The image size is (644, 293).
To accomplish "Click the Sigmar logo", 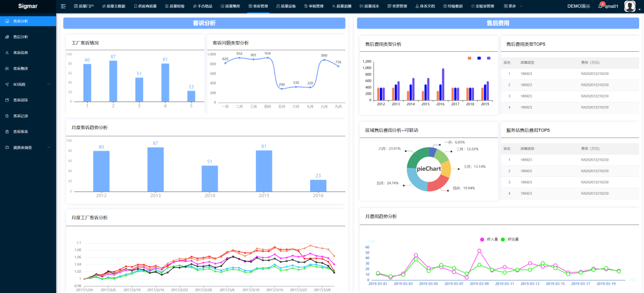I will (28, 6).
